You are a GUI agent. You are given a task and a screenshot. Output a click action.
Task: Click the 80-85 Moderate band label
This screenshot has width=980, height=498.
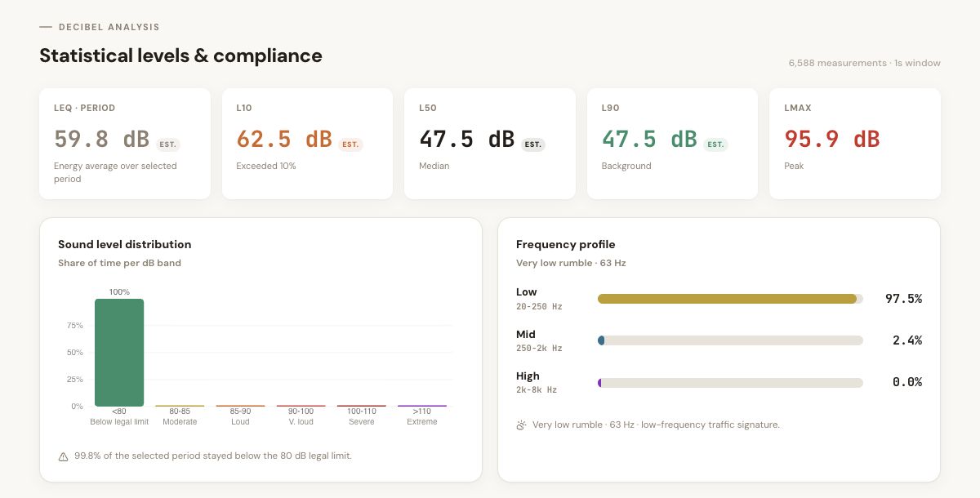(x=180, y=416)
